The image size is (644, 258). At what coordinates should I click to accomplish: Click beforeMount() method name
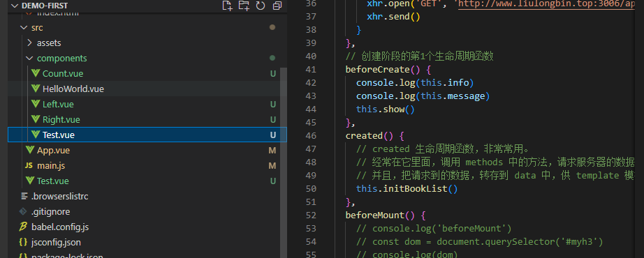pos(374,215)
